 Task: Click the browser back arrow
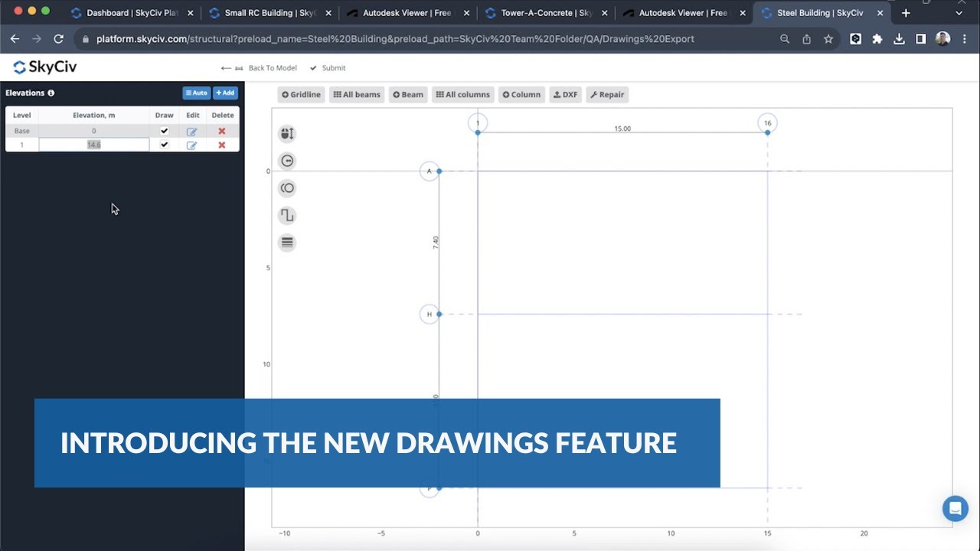(x=15, y=39)
